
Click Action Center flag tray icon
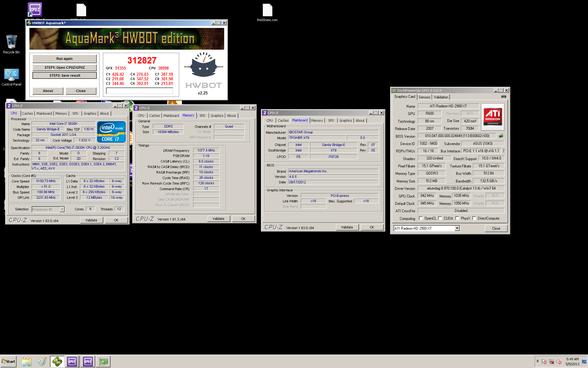click(544, 362)
